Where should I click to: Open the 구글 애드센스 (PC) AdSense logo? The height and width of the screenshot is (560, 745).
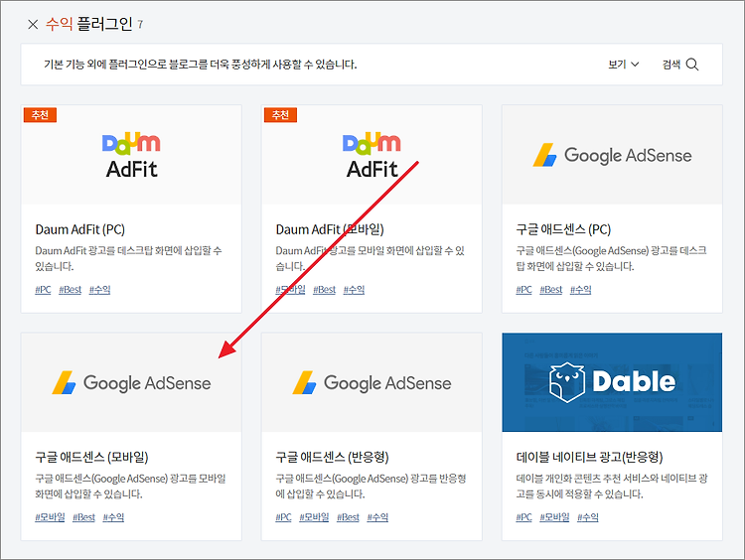pyautogui.click(x=612, y=155)
